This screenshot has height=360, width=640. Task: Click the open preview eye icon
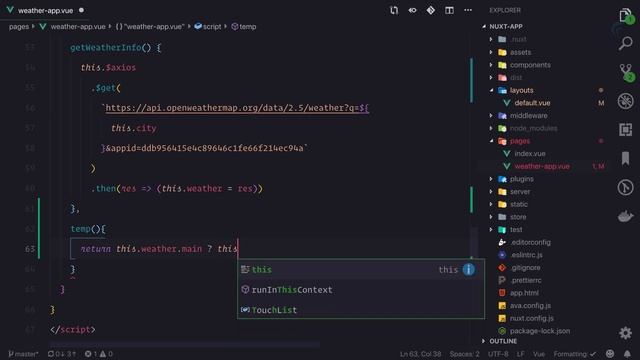(412, 10)
